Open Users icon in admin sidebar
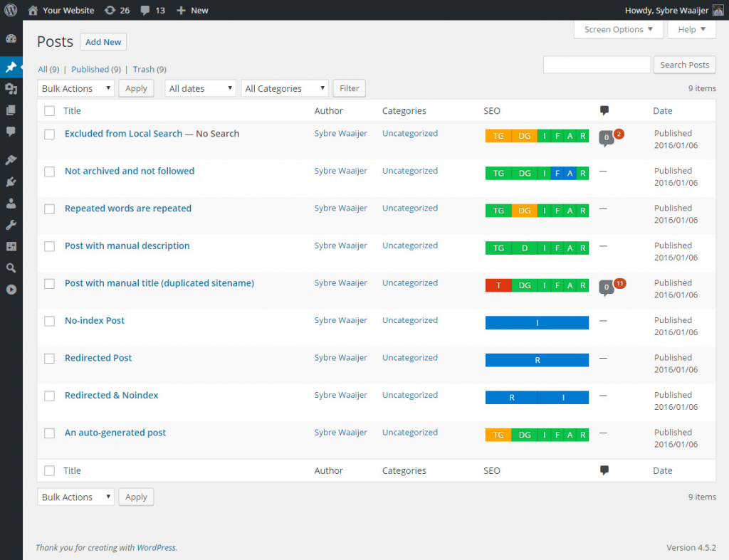This screenshot has height=560, width=729. (11, 204)
